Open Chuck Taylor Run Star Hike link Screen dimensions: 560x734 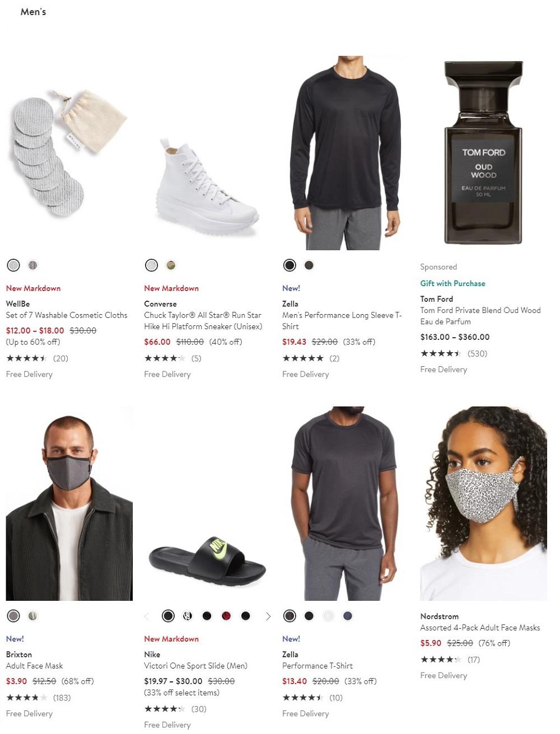coord(203,321)
